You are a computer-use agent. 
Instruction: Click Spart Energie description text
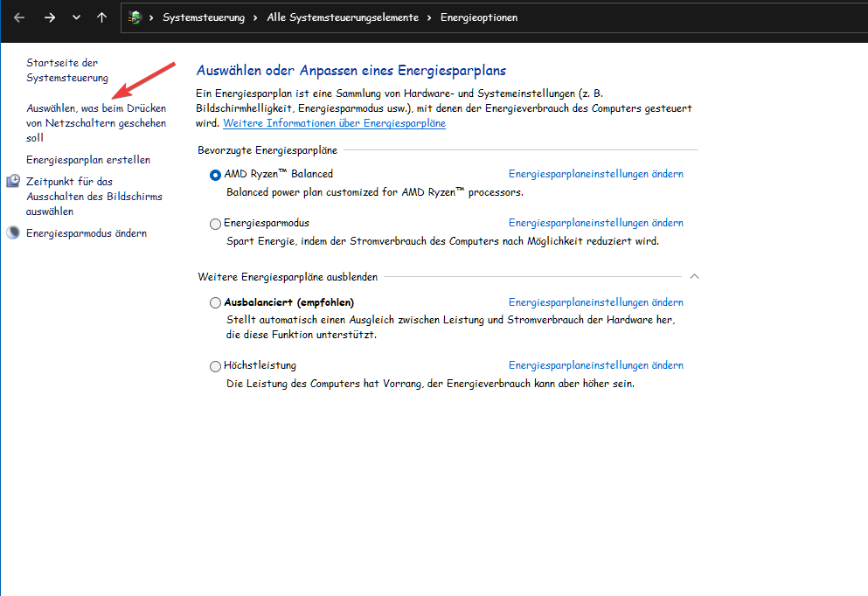[442, 241]
